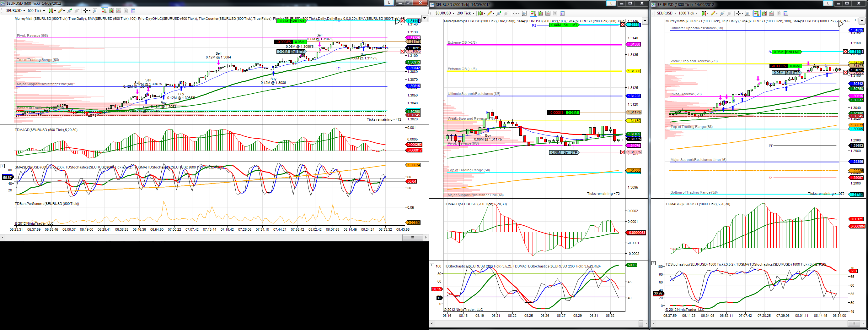Click zoom frame magnifier in 200 Tick window
The width and height of the screenshot is (868, 330).
[x=524, y=13]
